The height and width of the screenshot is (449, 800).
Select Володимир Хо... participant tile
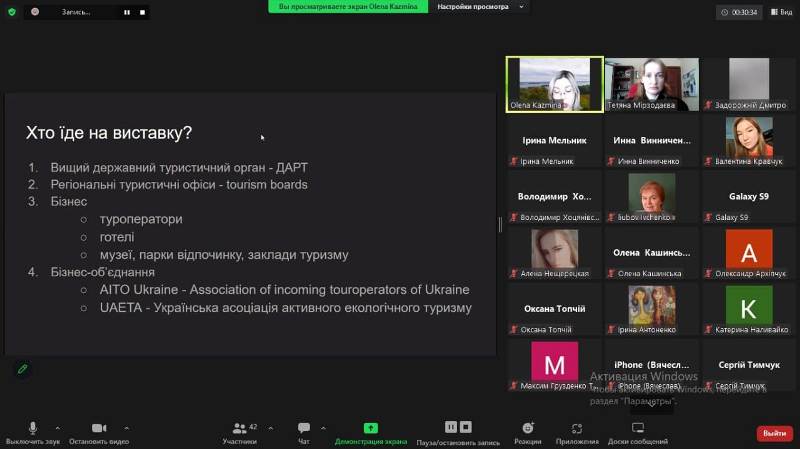click(x=555, y=197)
